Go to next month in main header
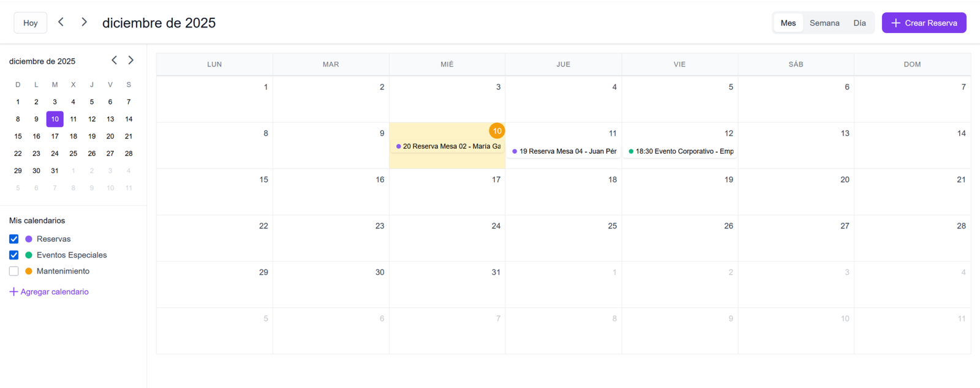This screenshot has width=980, height=388. 84,22
